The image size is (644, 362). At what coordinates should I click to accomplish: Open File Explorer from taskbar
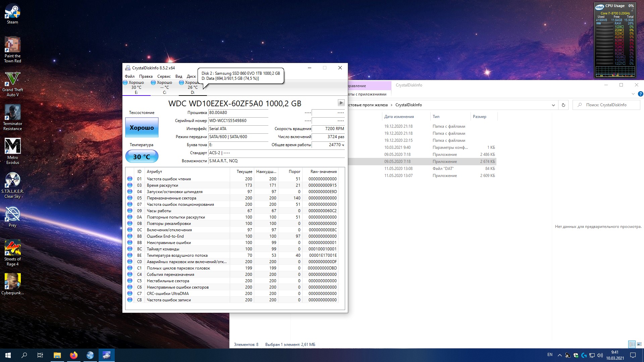click(57, 355)
